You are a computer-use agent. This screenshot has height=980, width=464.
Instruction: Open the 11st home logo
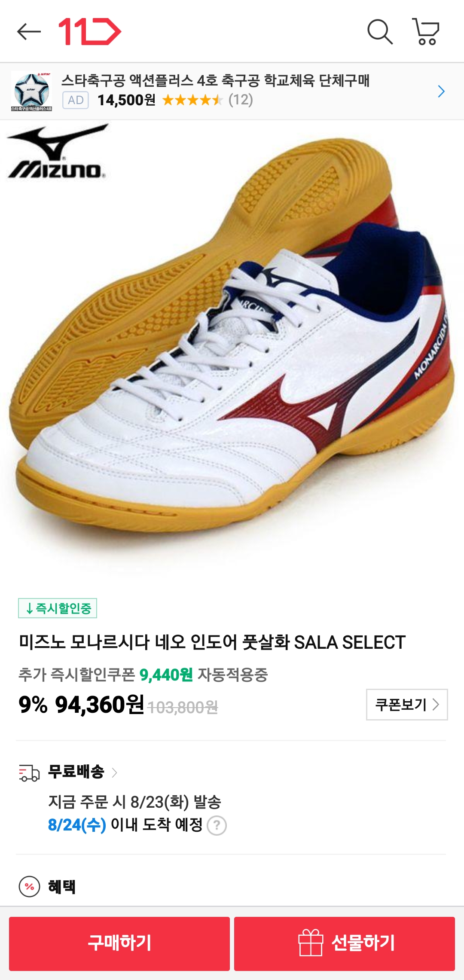(x=90, y=31)
